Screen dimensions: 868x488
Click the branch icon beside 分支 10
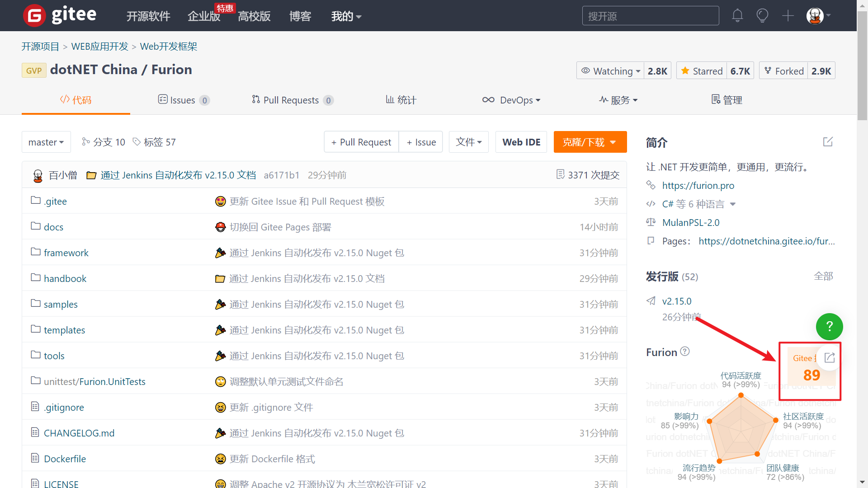[86, 142]
